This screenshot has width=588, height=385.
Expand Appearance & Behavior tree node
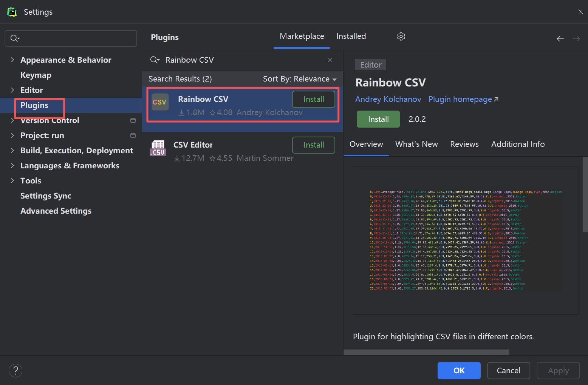click(x=12, y=60)
